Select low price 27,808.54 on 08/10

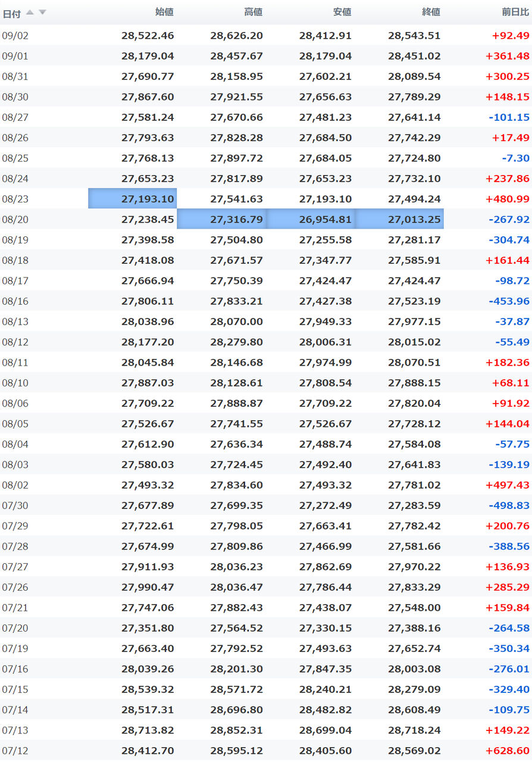[x=326, y=383]
